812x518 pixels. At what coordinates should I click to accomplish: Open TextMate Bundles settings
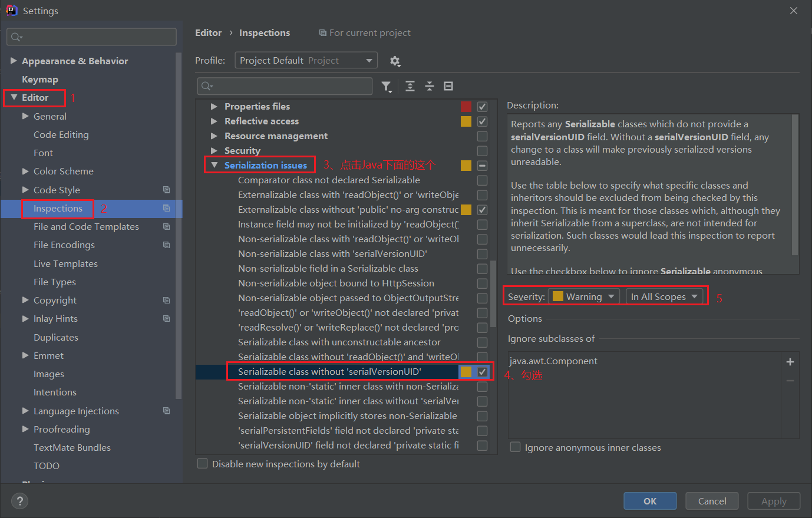click(x=72, y=447)
